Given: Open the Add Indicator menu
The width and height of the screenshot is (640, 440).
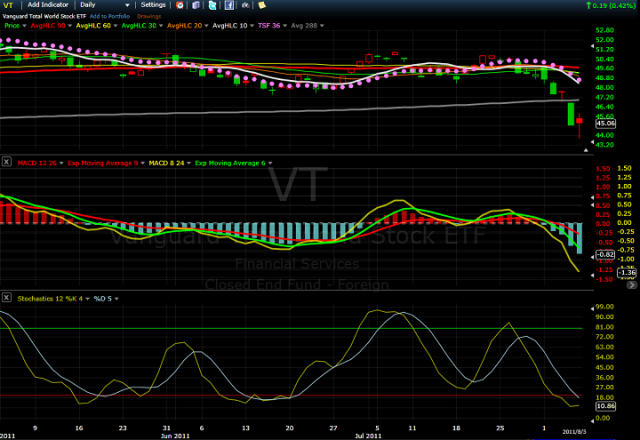Looking at the screenshot, I should [48, 5].
